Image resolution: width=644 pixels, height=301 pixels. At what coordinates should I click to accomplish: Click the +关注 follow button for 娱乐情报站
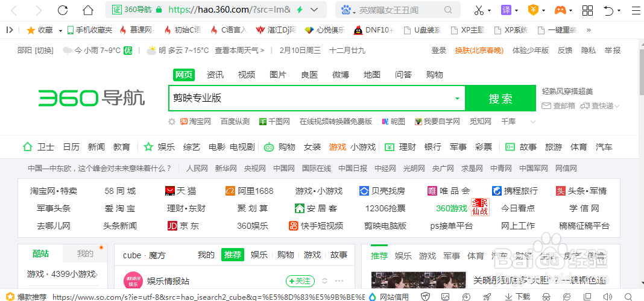click(300, 281)
